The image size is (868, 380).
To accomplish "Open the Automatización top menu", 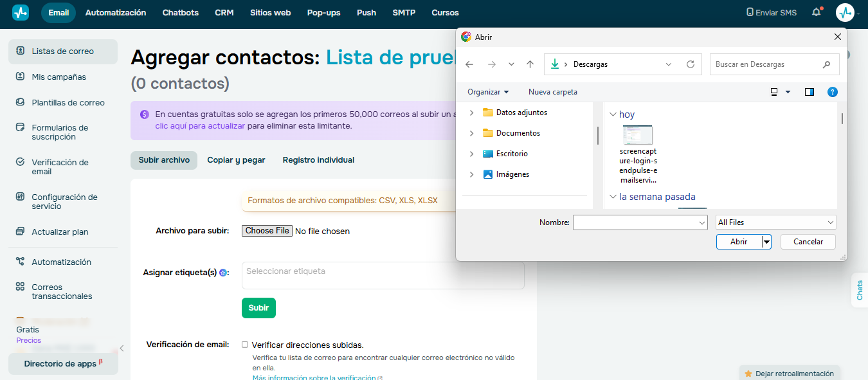I will click(116, 13).
